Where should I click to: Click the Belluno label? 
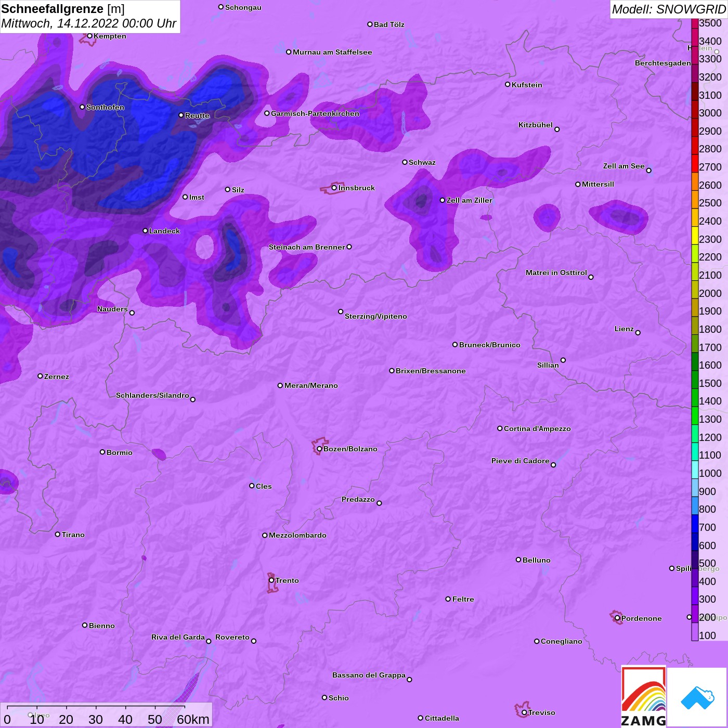537,560
